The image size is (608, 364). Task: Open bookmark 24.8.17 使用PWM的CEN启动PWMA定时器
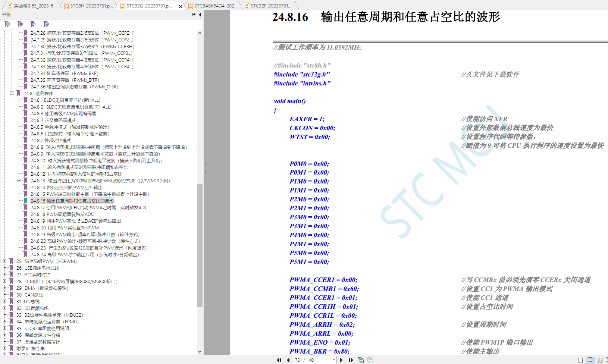(89, 207)
